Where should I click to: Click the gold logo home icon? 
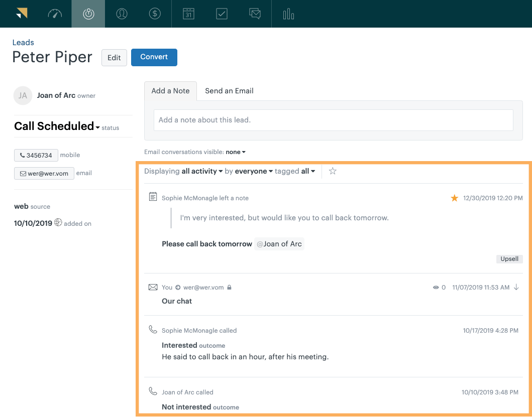pyautogui.click(x=22, y=14)
